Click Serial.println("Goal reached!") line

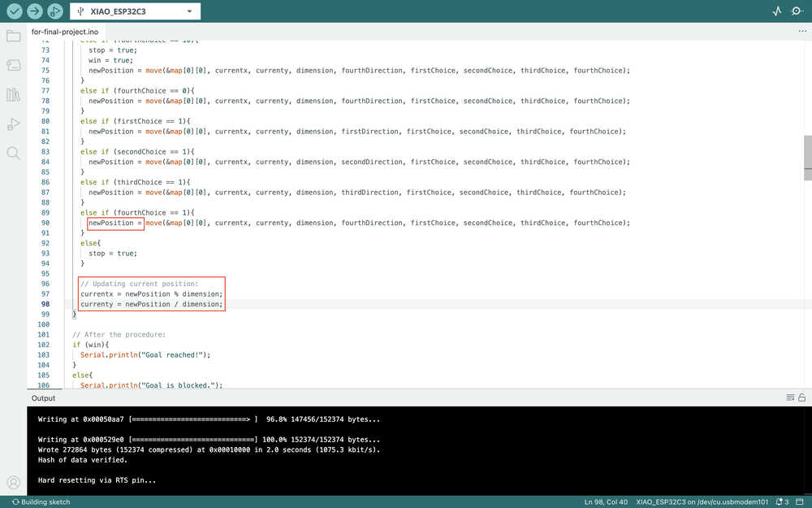point(145,355)
